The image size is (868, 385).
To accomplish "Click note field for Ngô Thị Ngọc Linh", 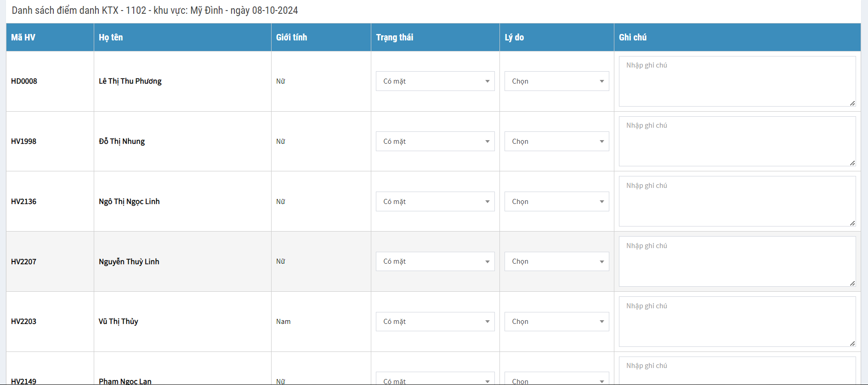I will 737,202.
